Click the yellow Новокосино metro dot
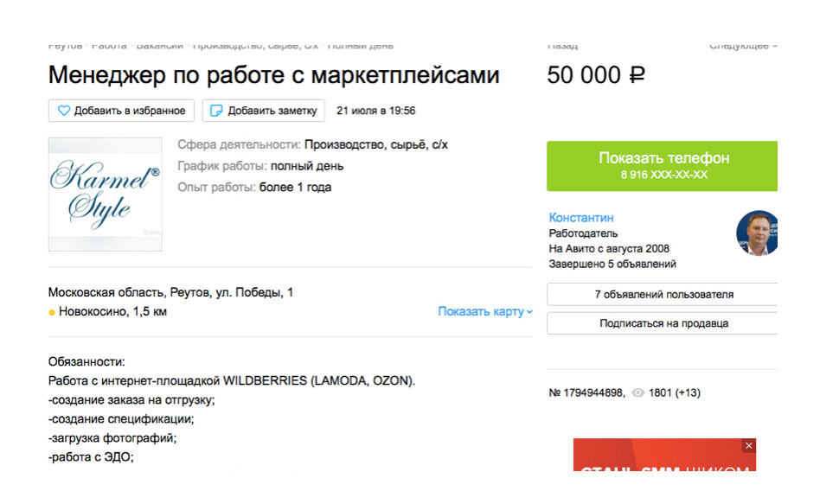 coord(52,312)
